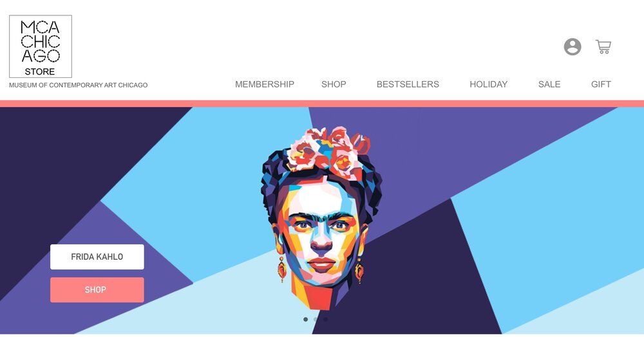The image size is (644, 337).
Task: Switch to the second carousel slide dot
Action: click(316, 320)
